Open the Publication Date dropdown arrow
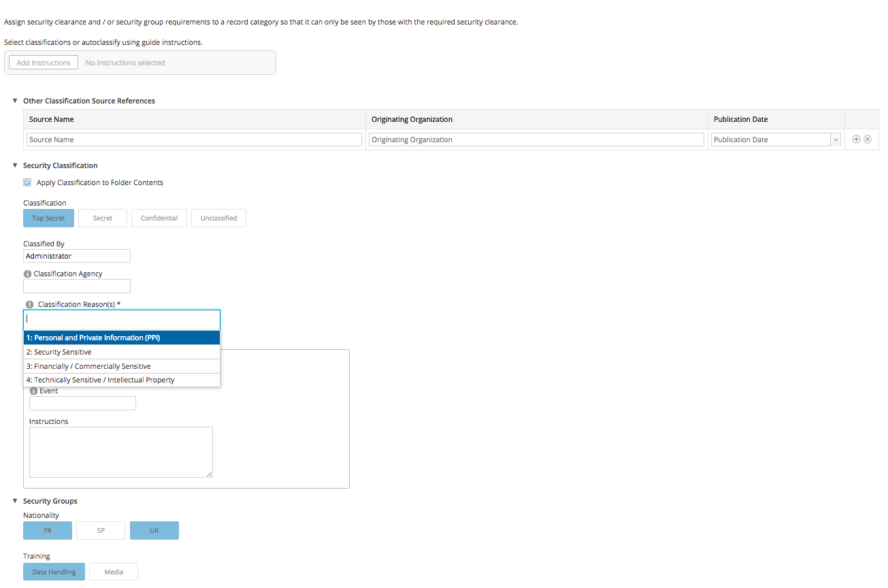 [835, 140]
